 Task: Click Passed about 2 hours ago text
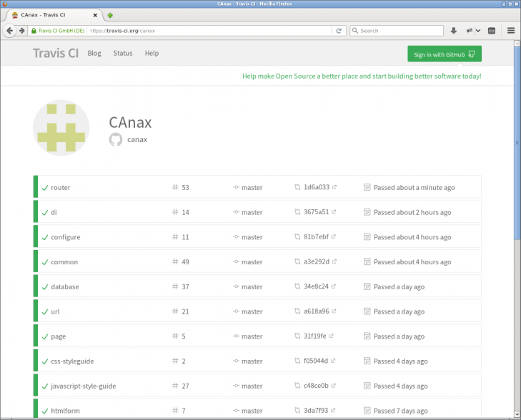pos(412,212)
